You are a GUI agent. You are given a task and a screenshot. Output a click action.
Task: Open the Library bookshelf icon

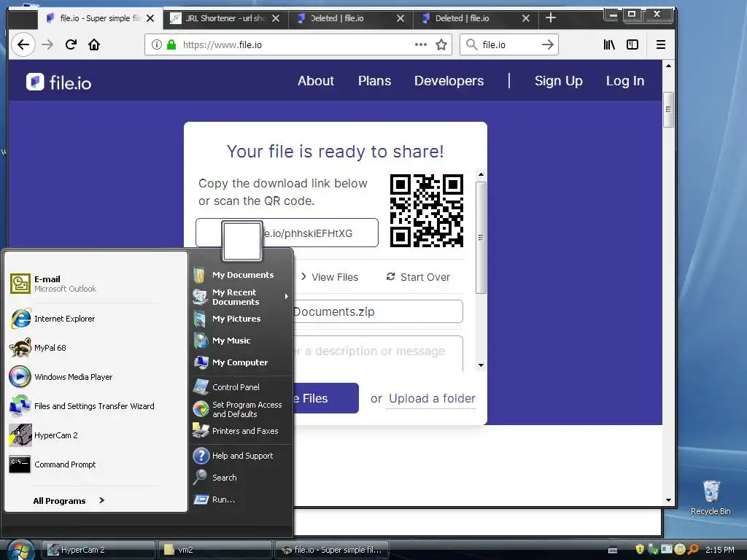coord(609,44)
